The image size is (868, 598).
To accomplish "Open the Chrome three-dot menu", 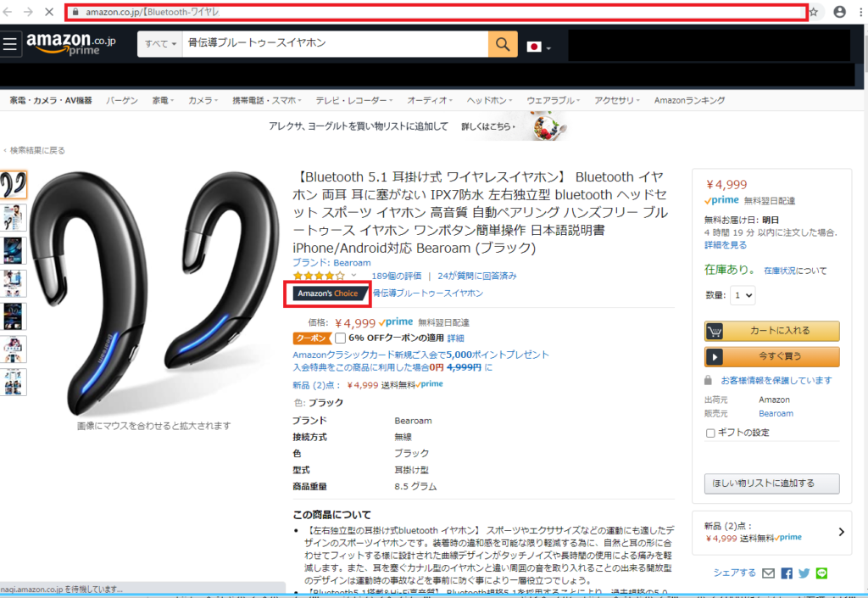I will [x=861, y=12].
